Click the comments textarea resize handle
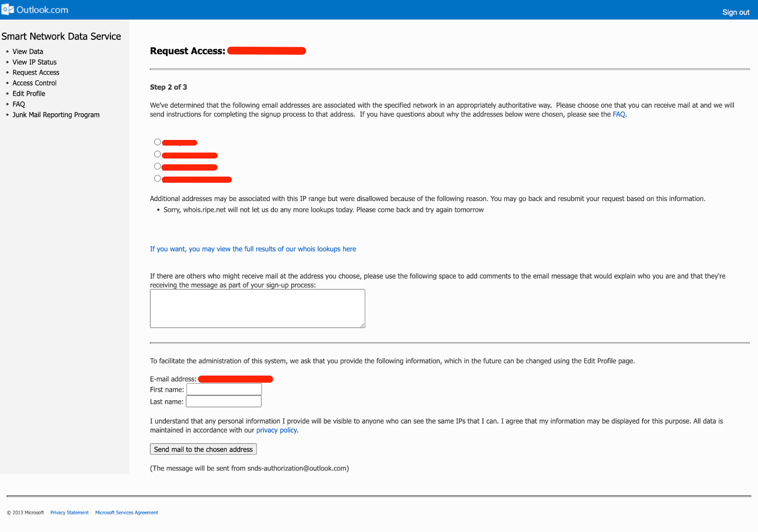This screenshot has width=758, height=532. [362, 325]
